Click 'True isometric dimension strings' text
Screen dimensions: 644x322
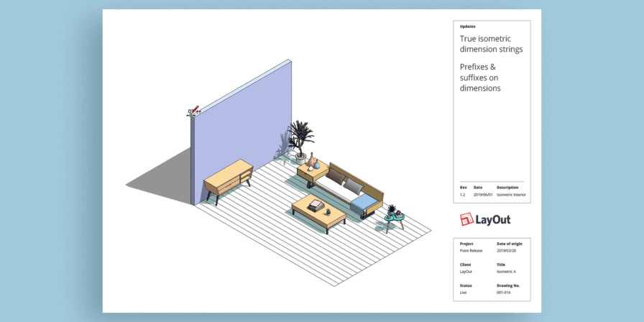pyautogui.click(x=491, y=44)
